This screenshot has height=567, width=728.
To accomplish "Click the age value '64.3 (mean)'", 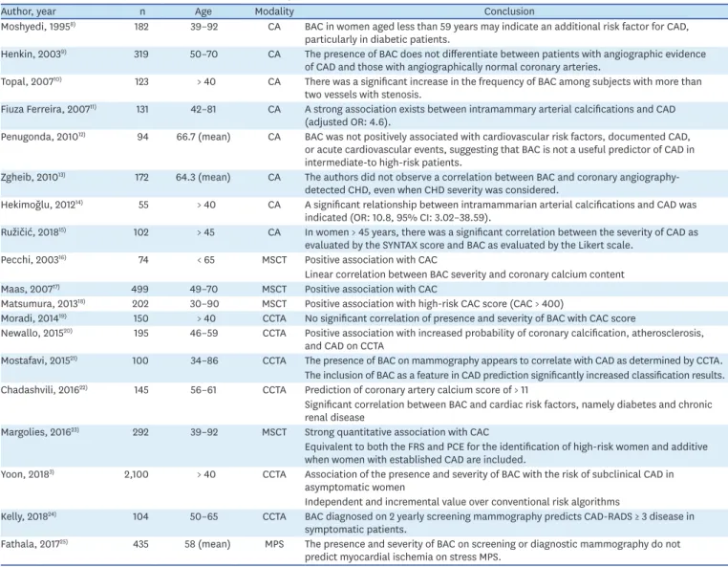I will [203, 177].
